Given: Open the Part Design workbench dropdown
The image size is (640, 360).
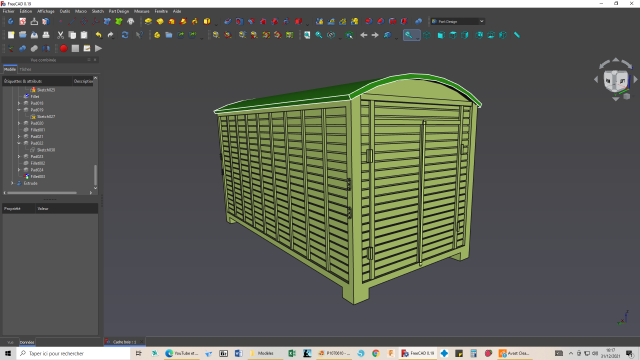Looking at the screenshot, I should click(x=458, y=21).
